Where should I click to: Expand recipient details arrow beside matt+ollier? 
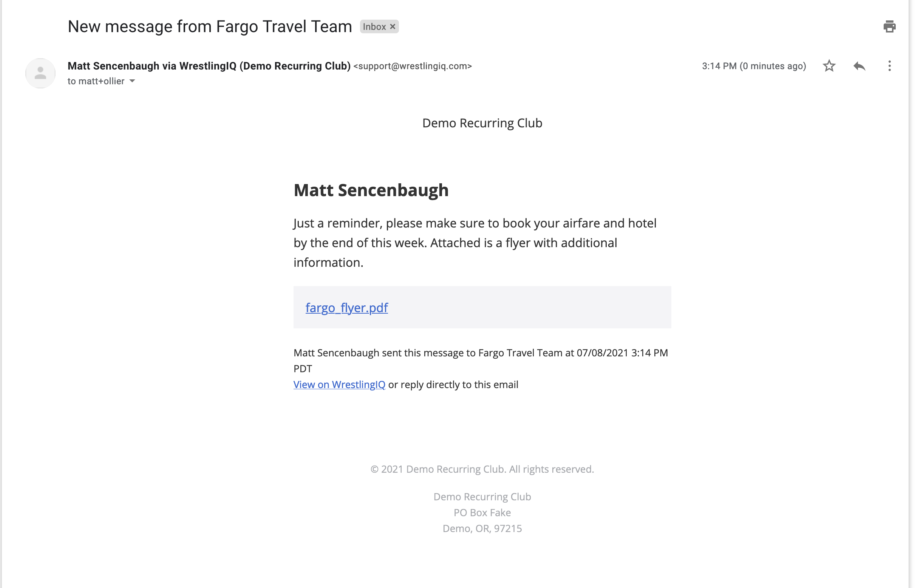(132, 81)
